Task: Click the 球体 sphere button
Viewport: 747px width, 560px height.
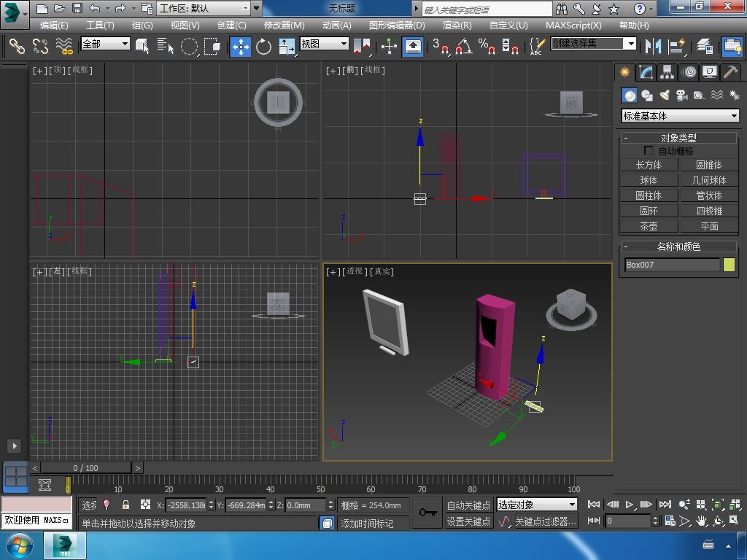Action: 649,180
